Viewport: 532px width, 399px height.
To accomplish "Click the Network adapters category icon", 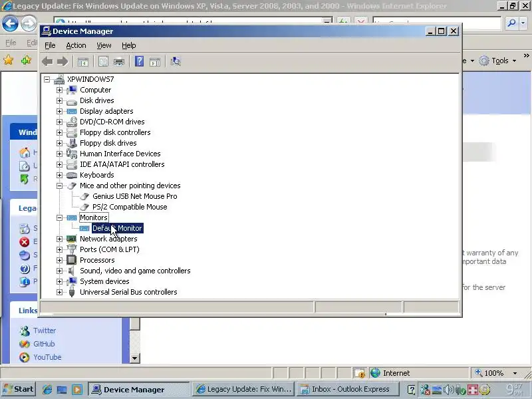I will click(x=71, y=239).
